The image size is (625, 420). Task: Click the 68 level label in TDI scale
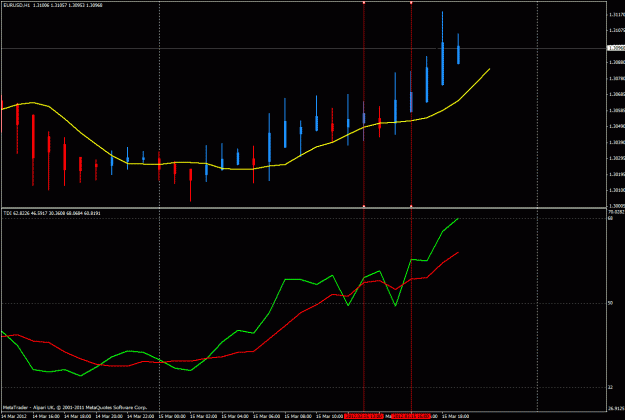(610, 218)
